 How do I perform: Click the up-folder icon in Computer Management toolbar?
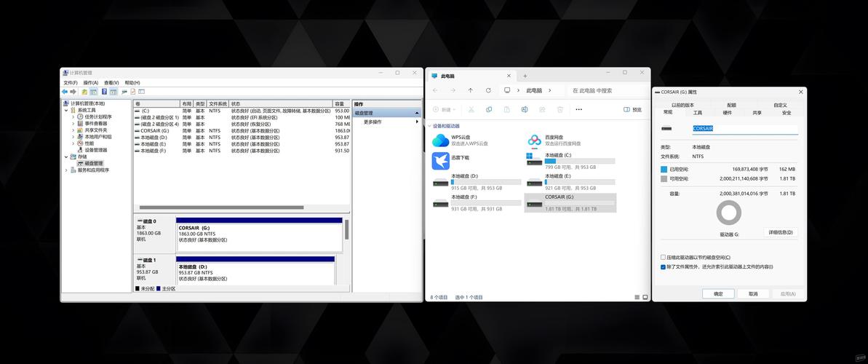point(84,92)
